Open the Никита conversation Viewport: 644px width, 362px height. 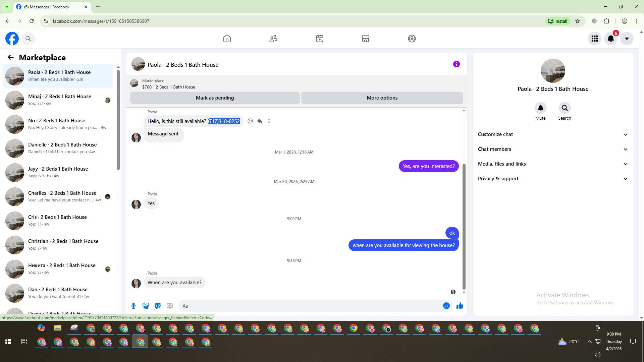pyautogui.click(x=58, y=269)
